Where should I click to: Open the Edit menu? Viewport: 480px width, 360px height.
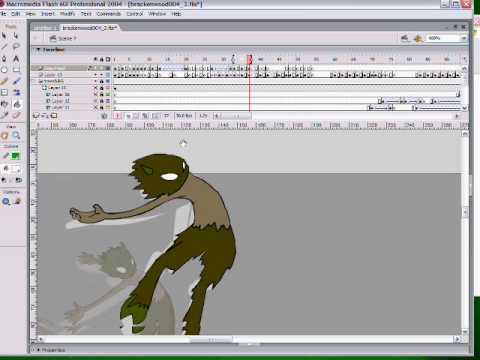tap(16, 14)
